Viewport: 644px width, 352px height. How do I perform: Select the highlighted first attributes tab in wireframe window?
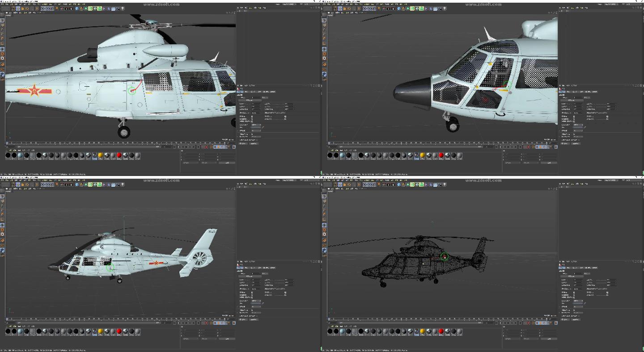(562, 268)
